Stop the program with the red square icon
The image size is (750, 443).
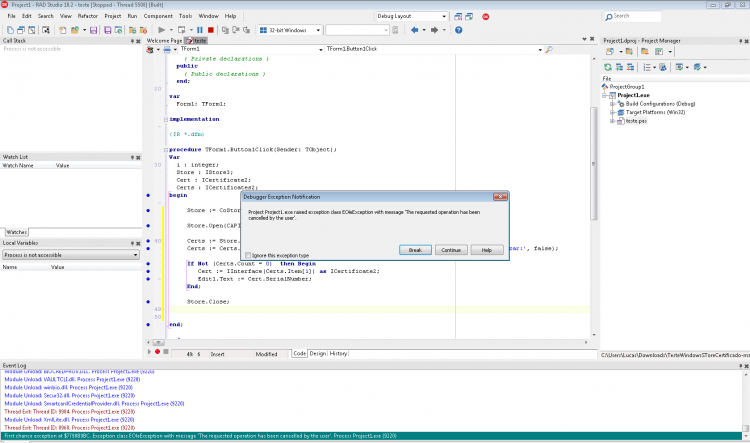pyautogui.click(x=210, y=30)
